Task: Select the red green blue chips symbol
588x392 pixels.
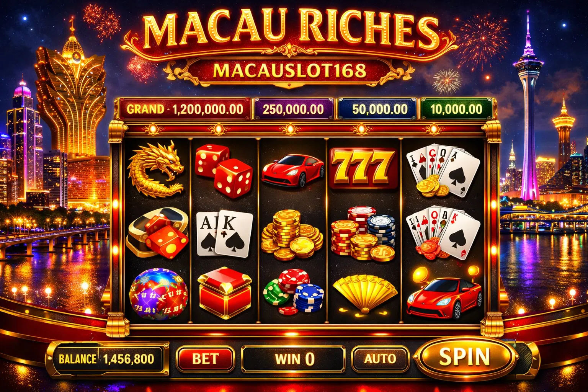Action: coord(294,292)
